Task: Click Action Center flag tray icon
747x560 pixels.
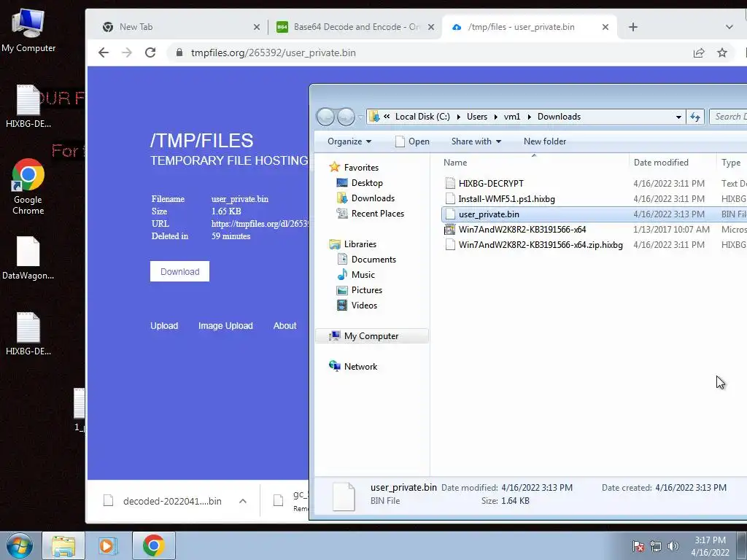Action: tap(638, 546)
